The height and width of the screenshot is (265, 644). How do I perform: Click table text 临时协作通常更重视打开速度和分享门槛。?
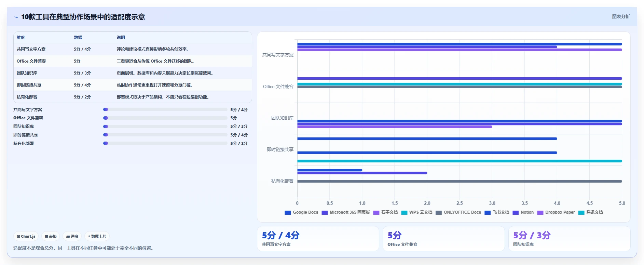click(x=155, y=85)
